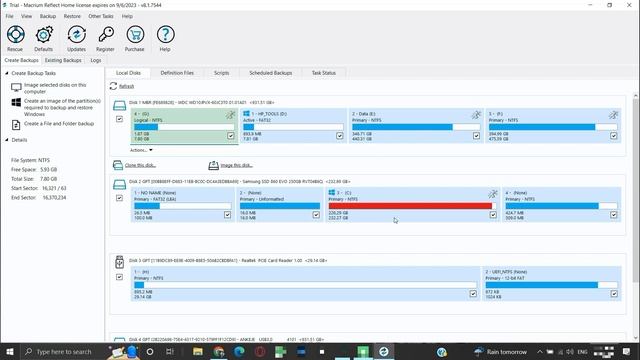The image size is (640, 360).
Task: Click the Refresh icon
Action: coord(113,86)
